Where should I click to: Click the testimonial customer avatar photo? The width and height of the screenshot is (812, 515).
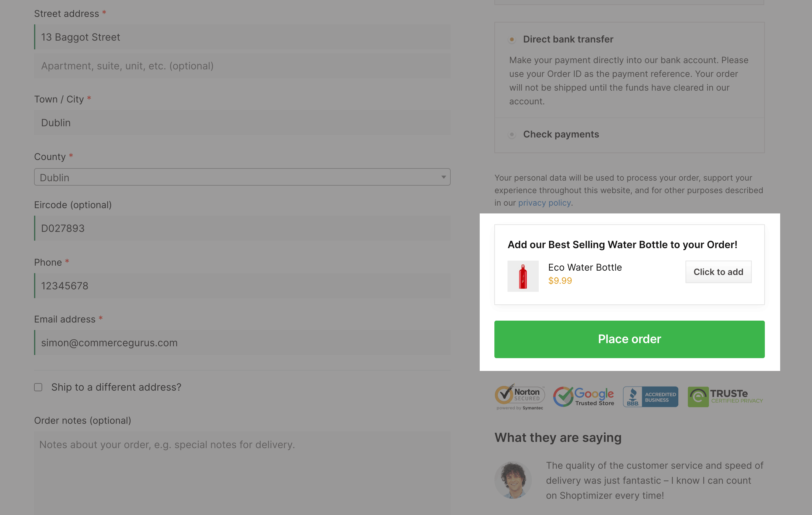point(513,480)
